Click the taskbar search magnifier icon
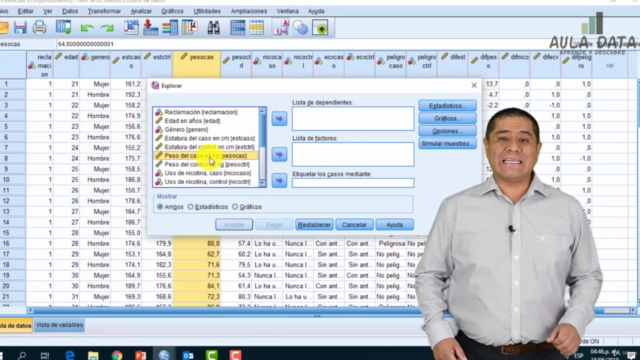Screen dimensions: 640x360 [x=22, y=355]
